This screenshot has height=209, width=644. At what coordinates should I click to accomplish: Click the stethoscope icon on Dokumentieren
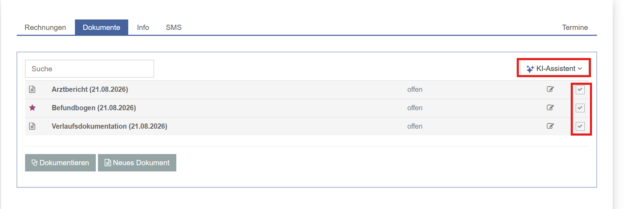pyautogui.click(x=34, y=162)
